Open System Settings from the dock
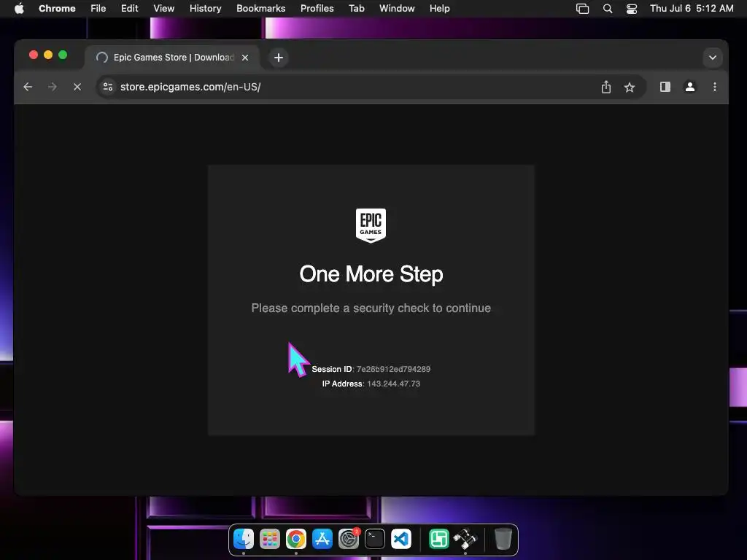747x560 pixels. coord(349,539)
